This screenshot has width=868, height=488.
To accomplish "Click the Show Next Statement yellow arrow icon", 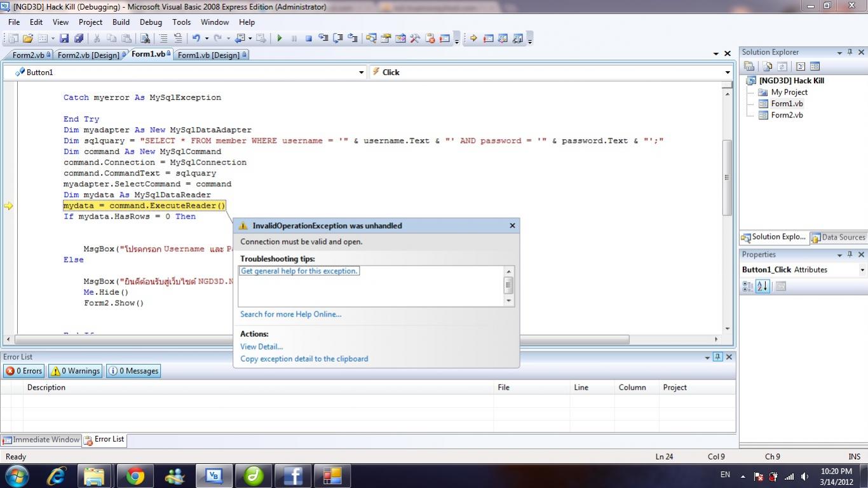I will 473,38.
